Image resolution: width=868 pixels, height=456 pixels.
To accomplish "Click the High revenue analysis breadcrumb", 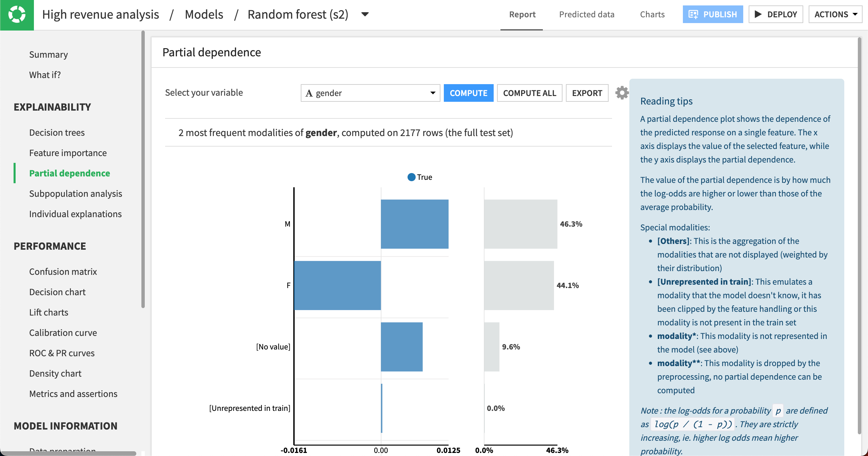I will pos(100,14).
